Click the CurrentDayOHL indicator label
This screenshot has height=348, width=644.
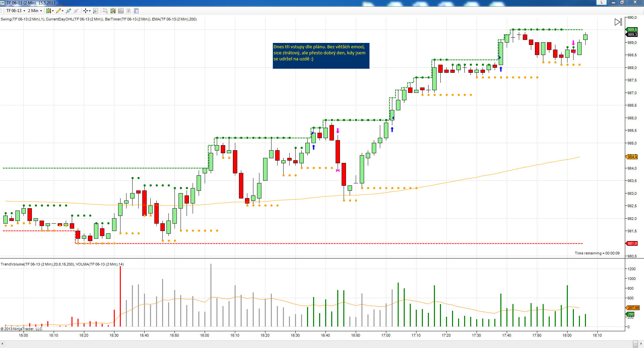75,19
